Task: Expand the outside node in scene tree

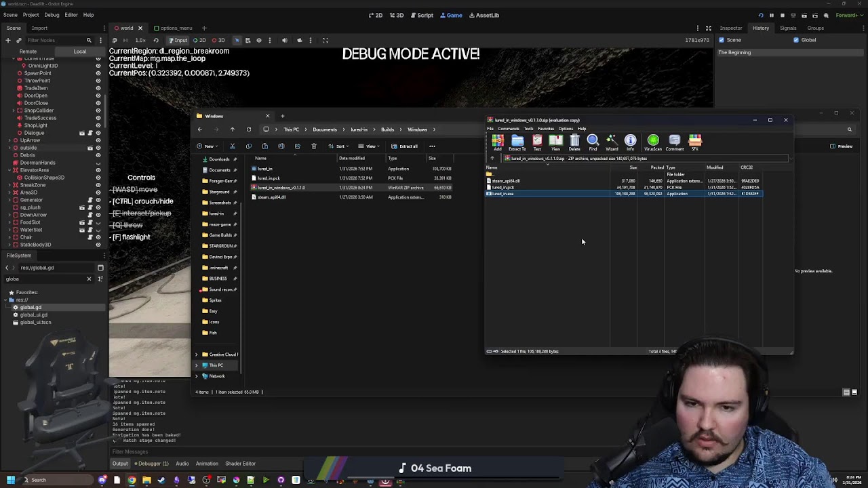Action: coord(8,148)
